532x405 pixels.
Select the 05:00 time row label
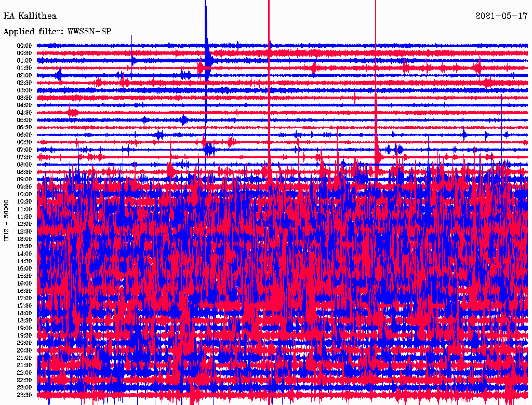(24, 120)
